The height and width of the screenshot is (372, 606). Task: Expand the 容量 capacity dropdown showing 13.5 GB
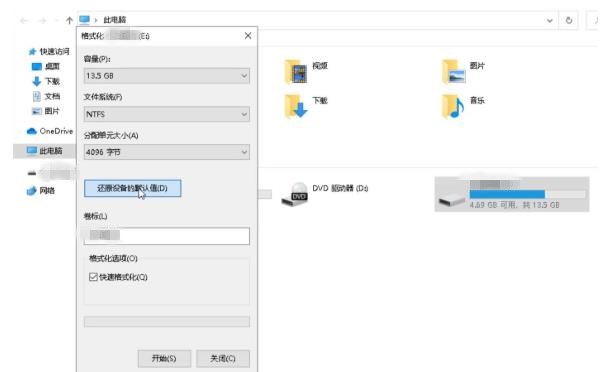[x=167, y=76]
